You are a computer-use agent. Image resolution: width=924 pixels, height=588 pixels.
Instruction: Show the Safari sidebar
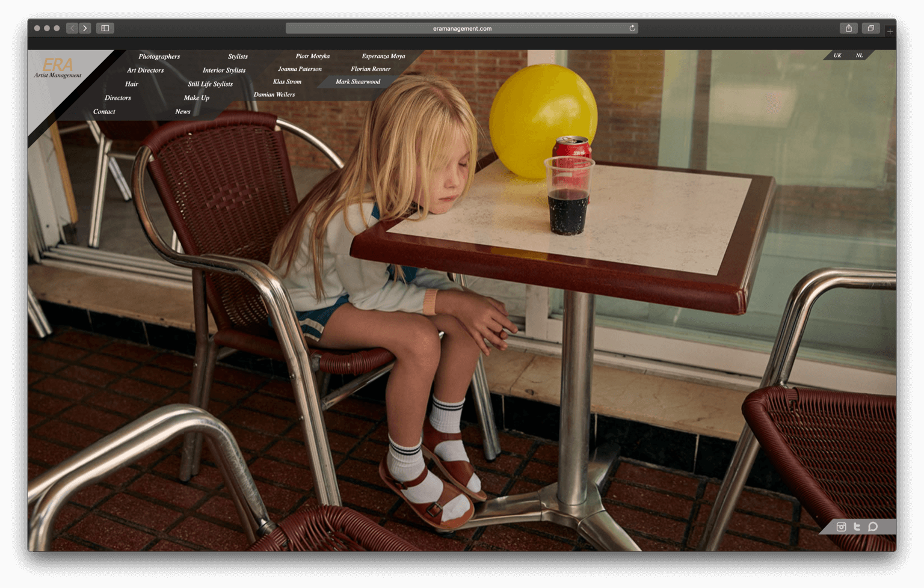coord(105,28)
